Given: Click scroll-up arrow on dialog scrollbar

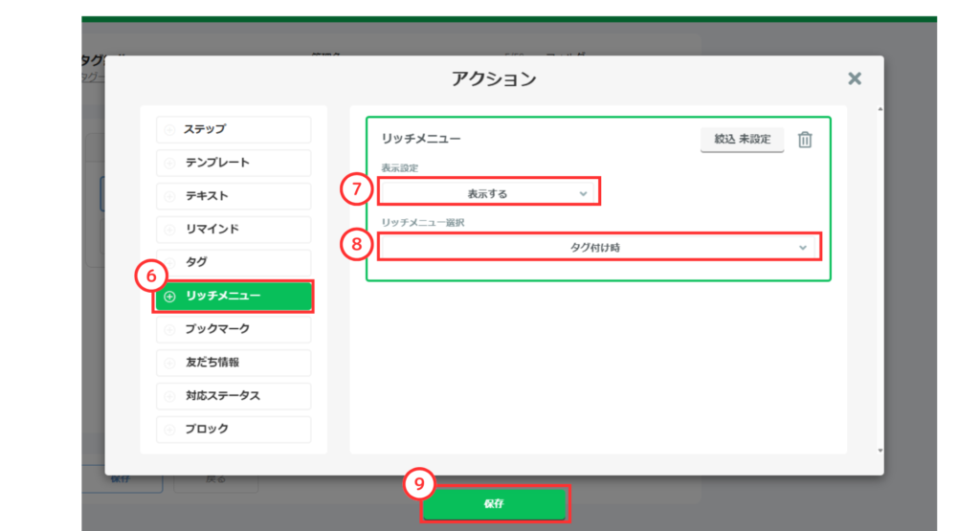Looking at the screenshot, I should pyautogui.click(x=879, y=110).
